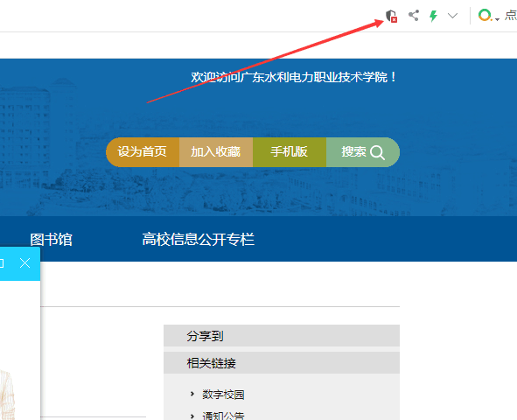The height and width of the screenshot is (420, 517).
Task: Open the 通知公告 link
Action: click(223, 415)
